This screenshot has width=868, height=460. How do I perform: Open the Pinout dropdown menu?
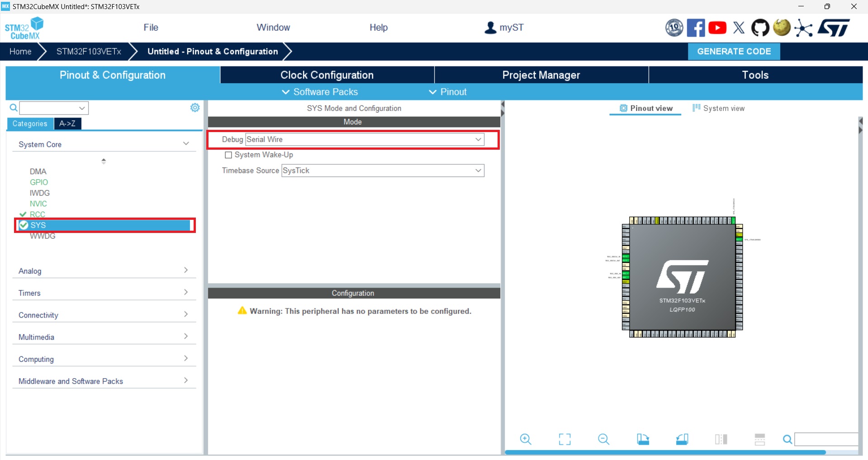(x=448, y=92)
